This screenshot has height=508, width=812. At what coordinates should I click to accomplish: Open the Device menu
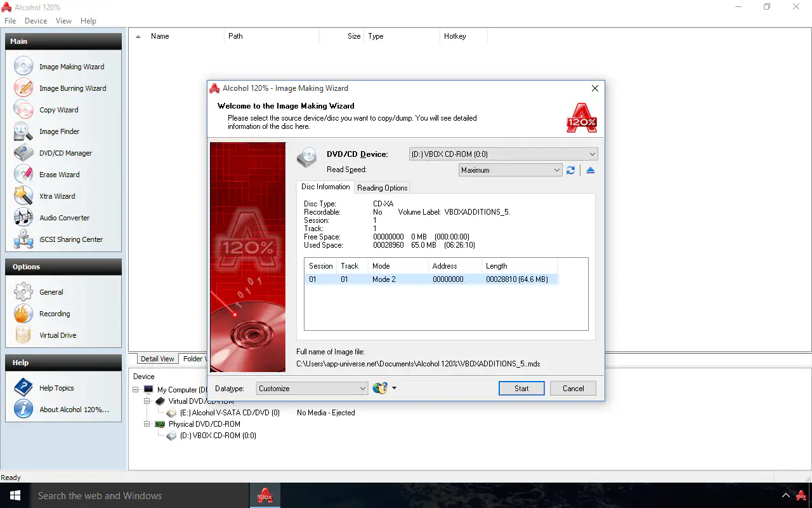click(x=36, y=20)
